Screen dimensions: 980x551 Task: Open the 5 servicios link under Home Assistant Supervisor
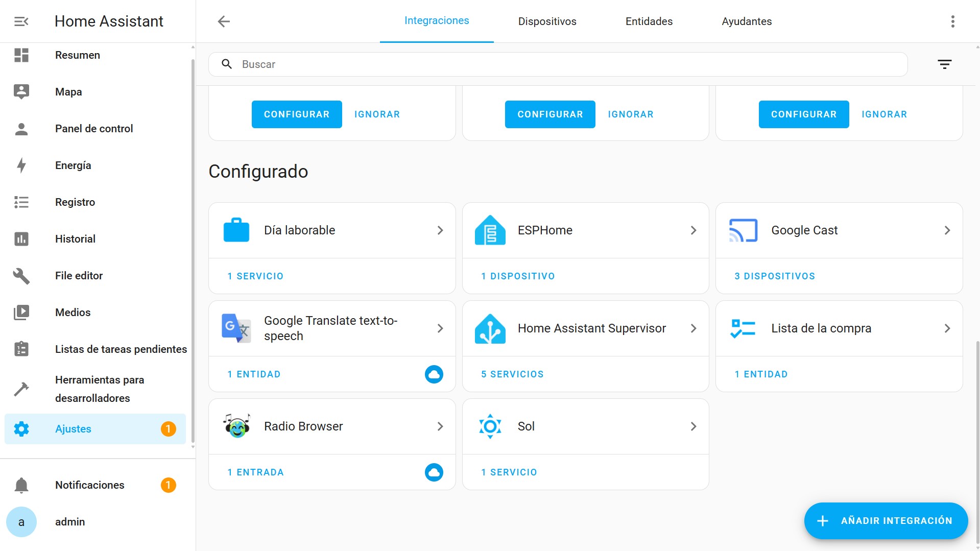click(512, 374)
